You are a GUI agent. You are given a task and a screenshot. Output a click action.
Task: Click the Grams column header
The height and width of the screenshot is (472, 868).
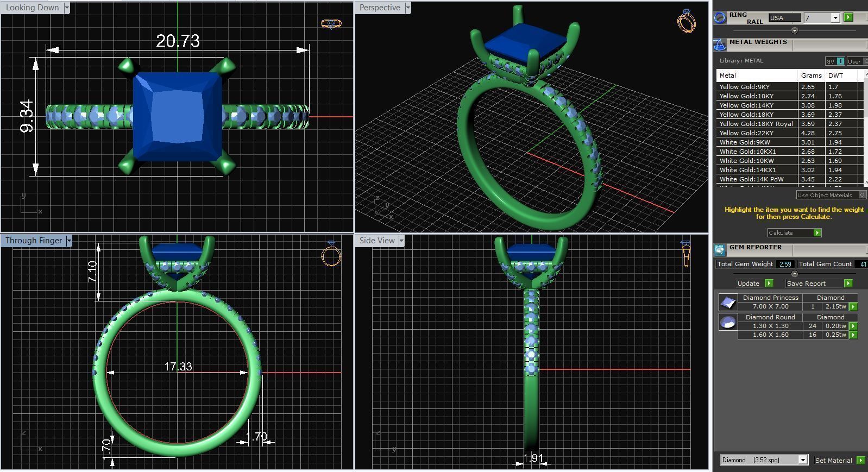(812, 75)
